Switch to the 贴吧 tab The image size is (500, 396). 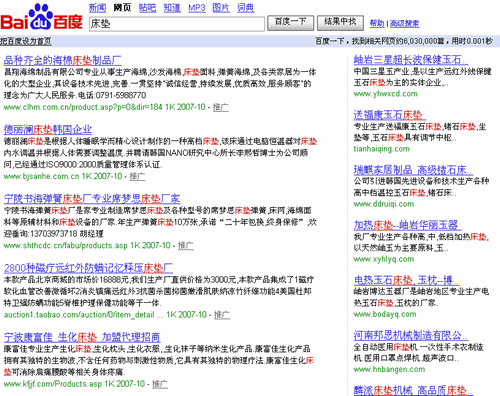point(147,7)
